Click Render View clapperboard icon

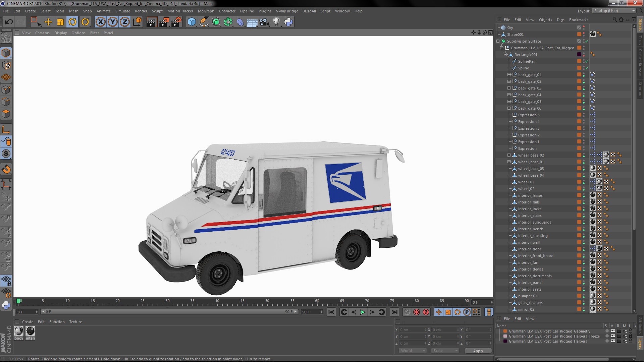coord(152,22)
